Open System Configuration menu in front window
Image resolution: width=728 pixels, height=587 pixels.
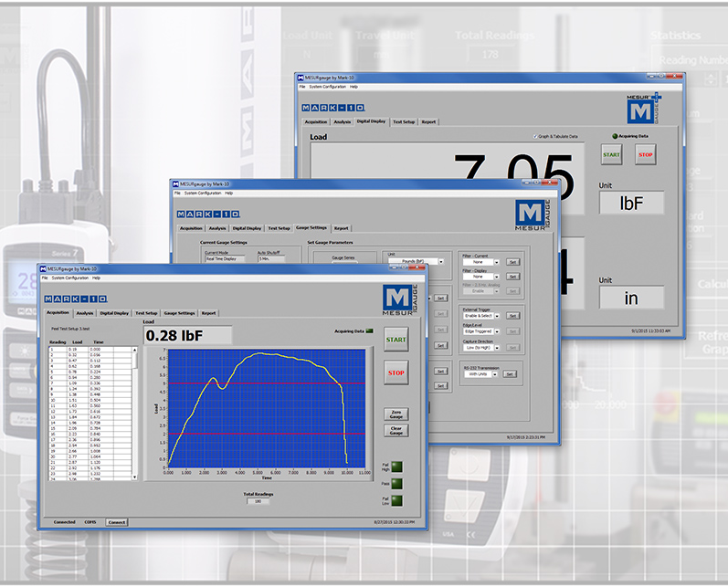69,278
